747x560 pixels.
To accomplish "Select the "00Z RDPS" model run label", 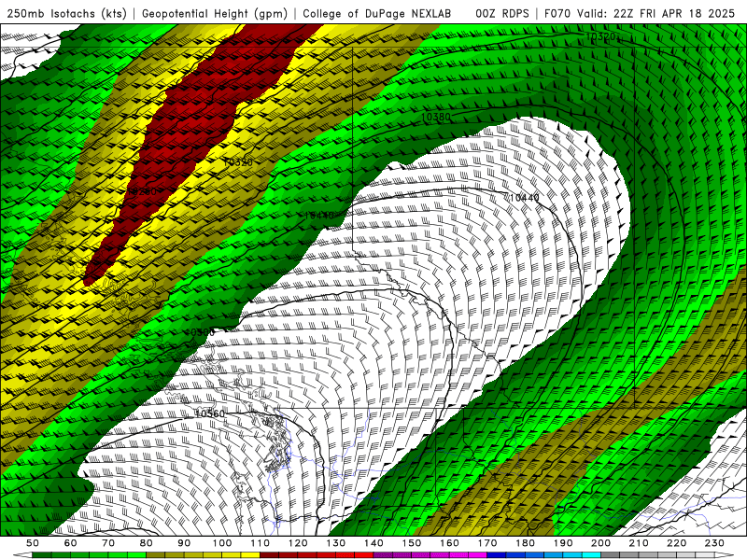I will point(502,14).
